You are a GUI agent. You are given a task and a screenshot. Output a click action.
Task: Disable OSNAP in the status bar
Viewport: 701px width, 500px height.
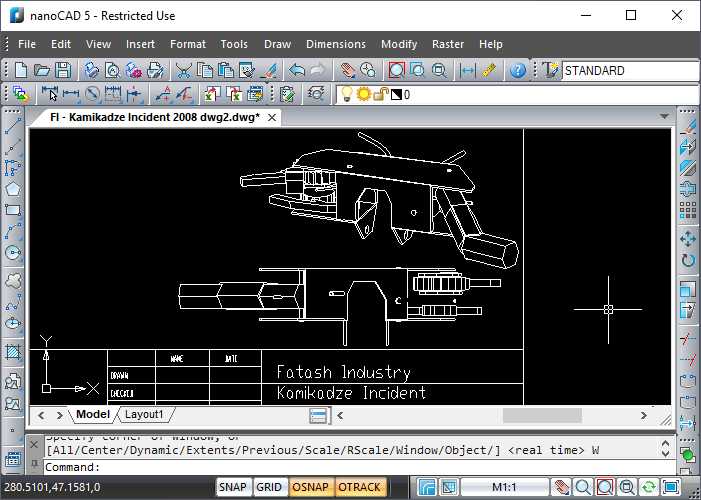310,487
